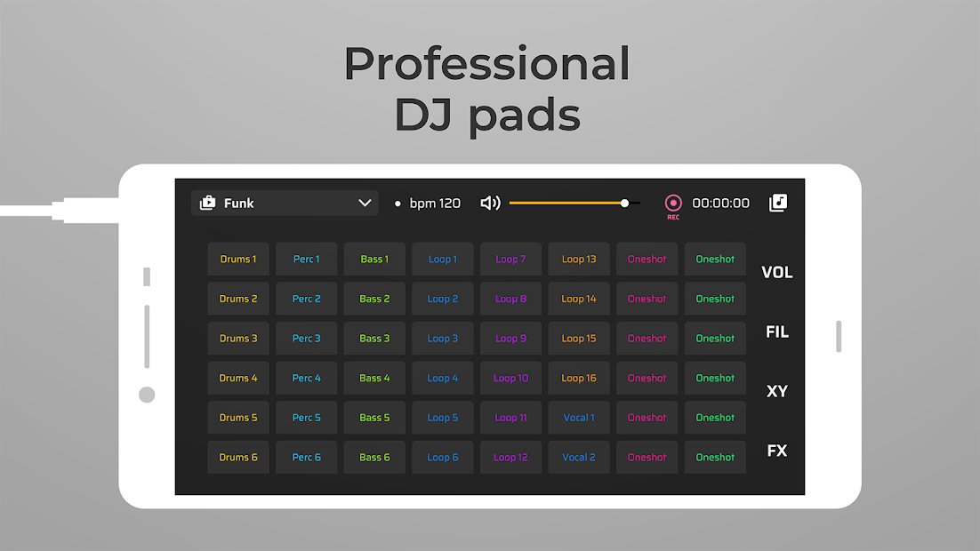Click bpm 120 to adjust tempo
The height and width of the screenshot is (551, 980).
(x=435, y=203)
